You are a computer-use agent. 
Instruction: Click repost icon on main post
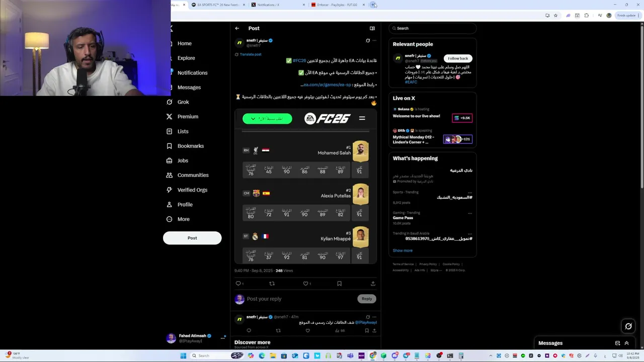(272, 284)
